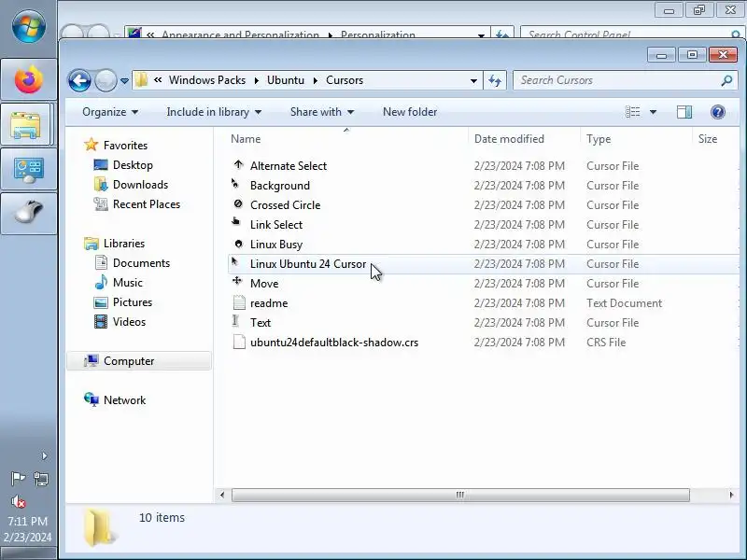This screenshot has height=560, width=747.
Task: Click Ubuntu in the address breadcrumb
Action: coord(286,80)
